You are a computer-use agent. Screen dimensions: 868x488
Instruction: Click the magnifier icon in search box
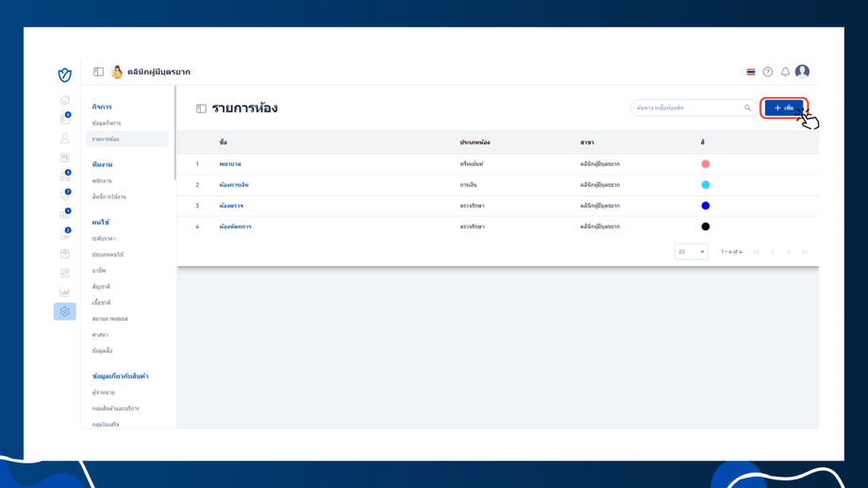(x=747, y=108)
